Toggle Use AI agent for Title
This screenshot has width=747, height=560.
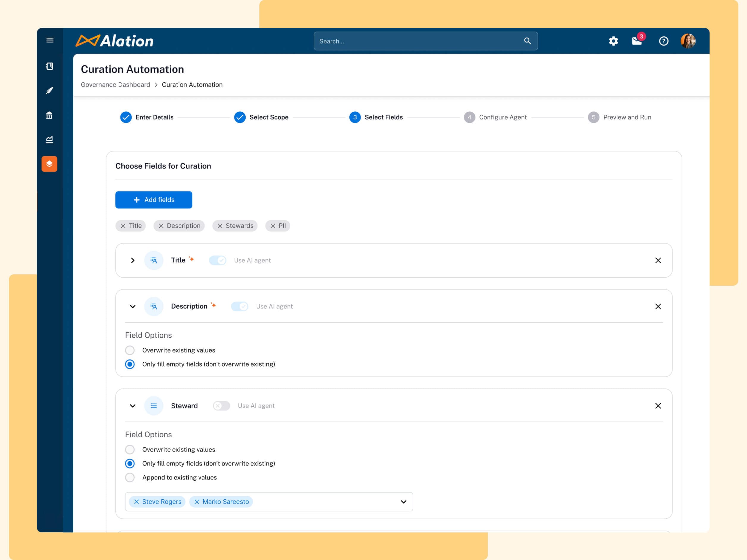pyautogui.click(x=217, y=260)
